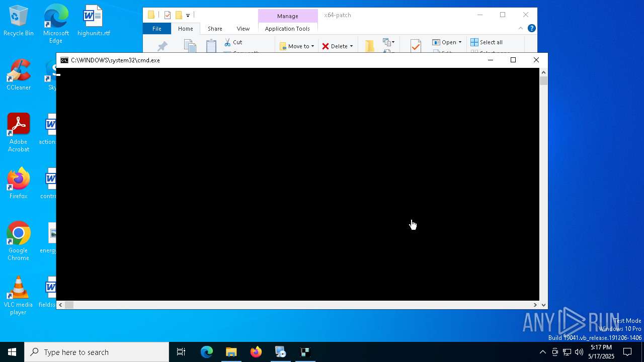Open the Adobe Acrobat desktop shortcut
Screen dimensions: 644x362
click(19, 133)
